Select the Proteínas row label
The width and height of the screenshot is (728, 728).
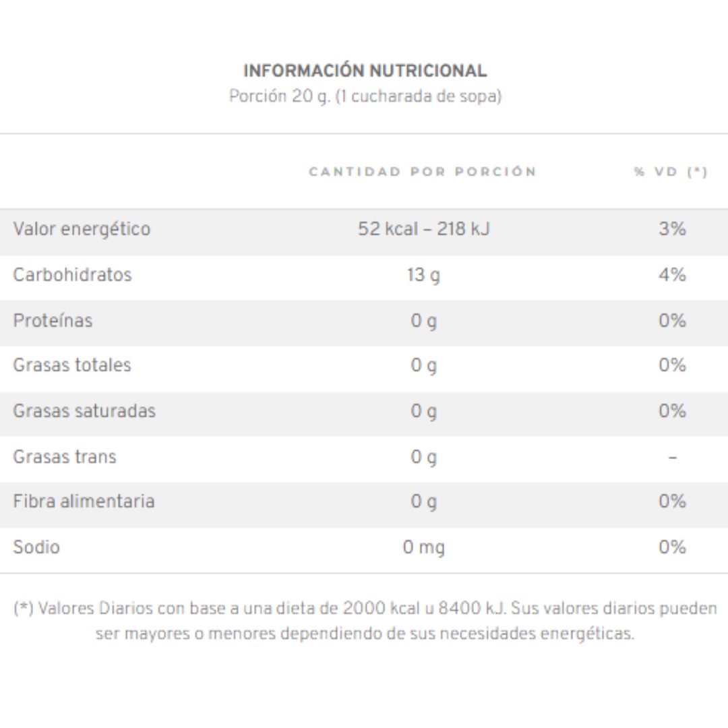(x=53, y=320)
